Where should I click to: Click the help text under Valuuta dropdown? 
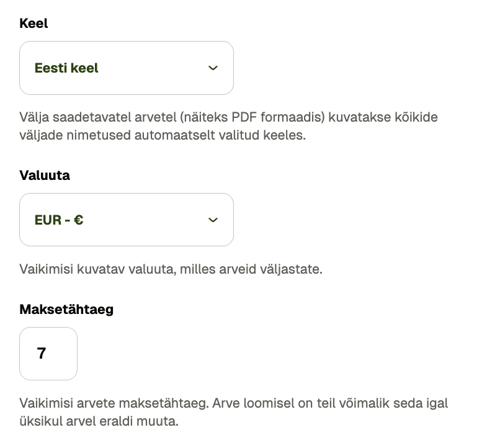pyautogui.click(x=171, y=270)
